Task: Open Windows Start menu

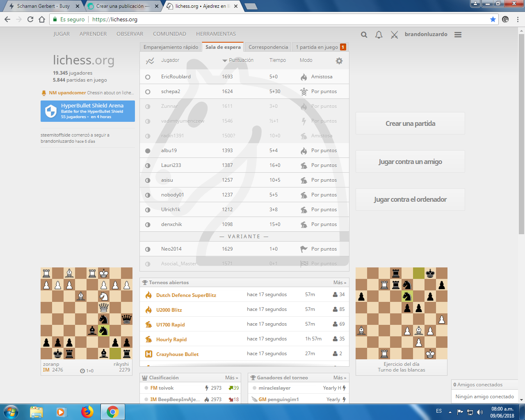Action: 11,412
